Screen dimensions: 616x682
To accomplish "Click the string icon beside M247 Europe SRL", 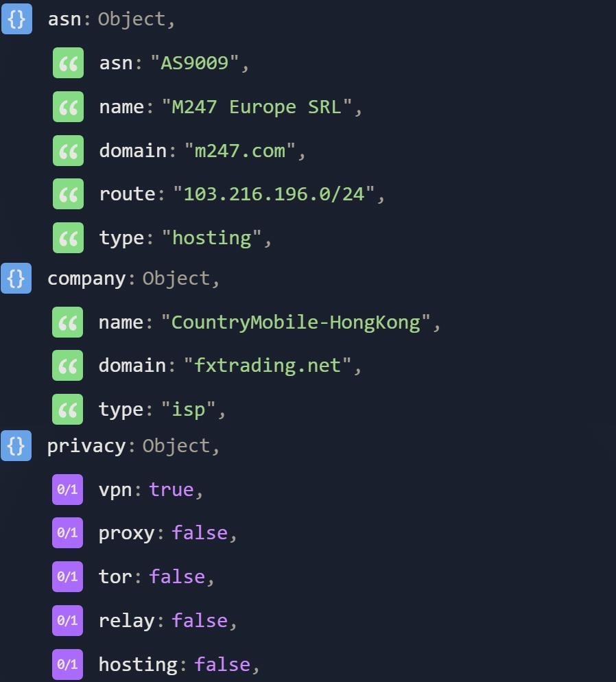I will (68, 107).
